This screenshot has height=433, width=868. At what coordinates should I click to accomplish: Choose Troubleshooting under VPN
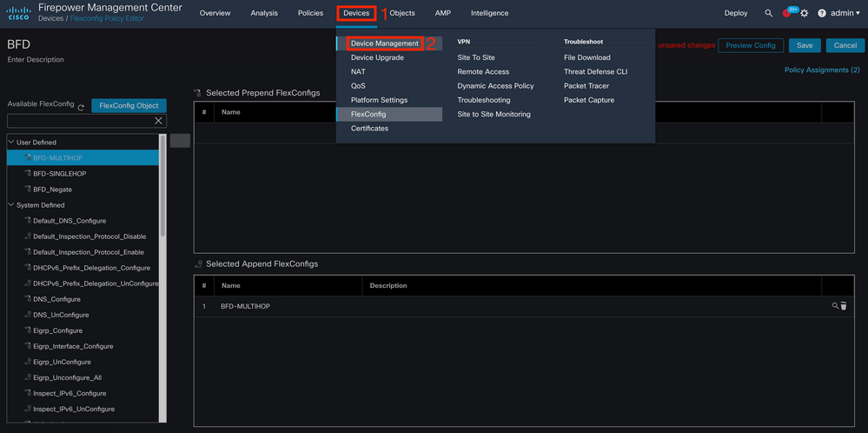click(483, 100)
